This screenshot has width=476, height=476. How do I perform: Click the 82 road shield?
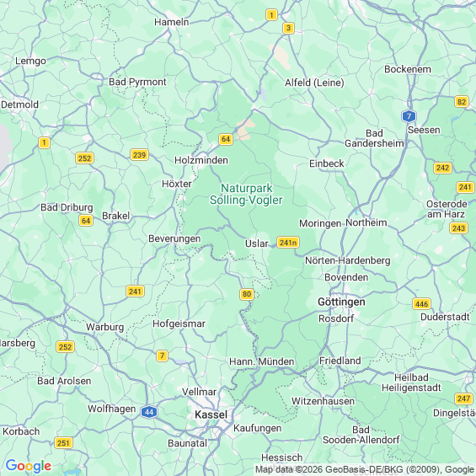[x=462, y=102]
